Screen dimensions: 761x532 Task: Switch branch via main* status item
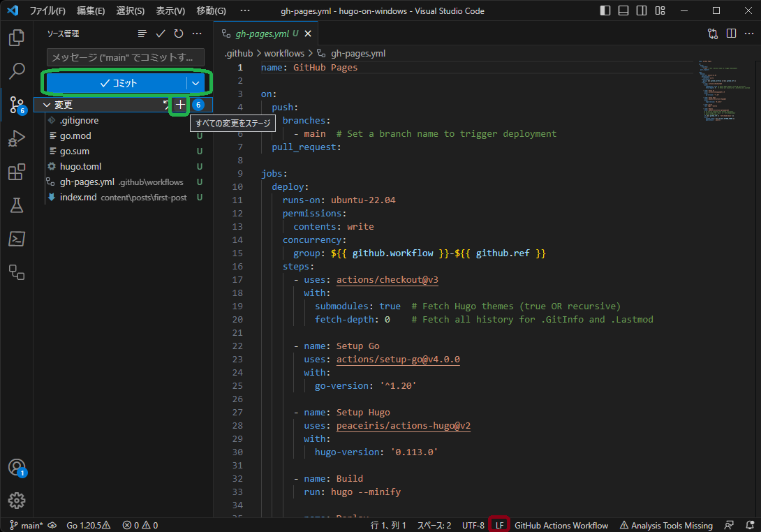pos(27,525)
